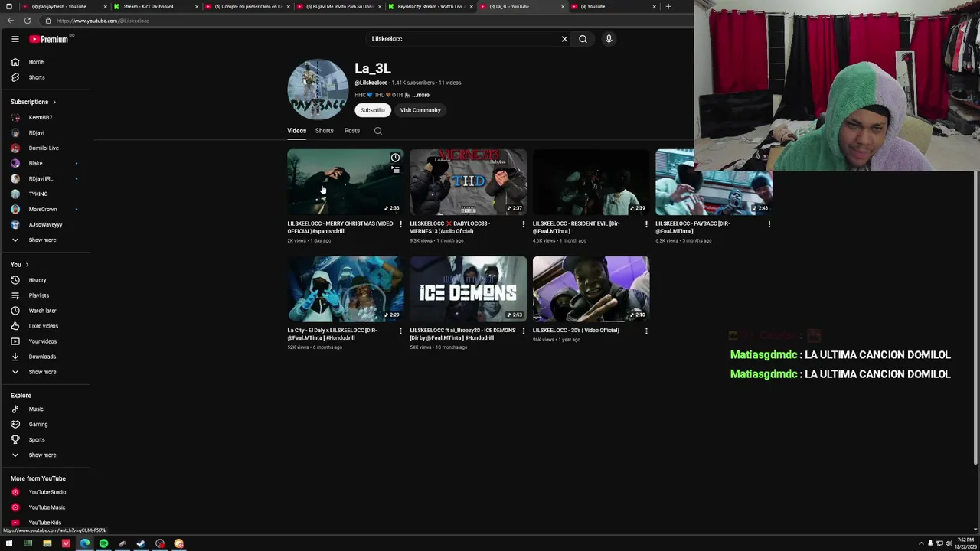Open the YouTube hamburger guide menu

(x=15, y=39)
